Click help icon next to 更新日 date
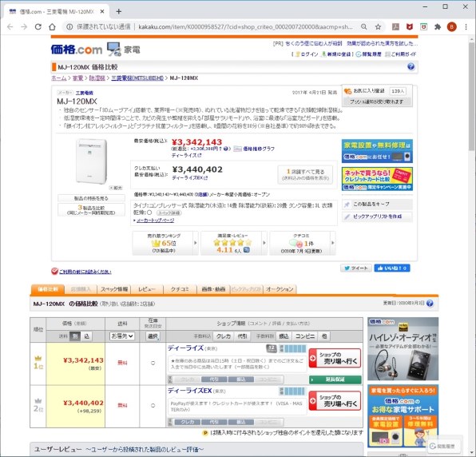 430,303
